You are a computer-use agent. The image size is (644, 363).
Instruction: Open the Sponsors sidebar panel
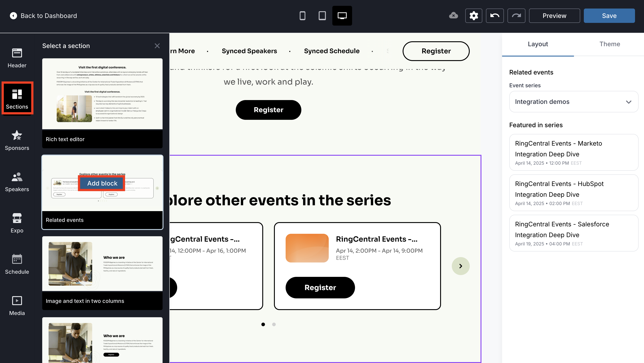pos(17,140)
